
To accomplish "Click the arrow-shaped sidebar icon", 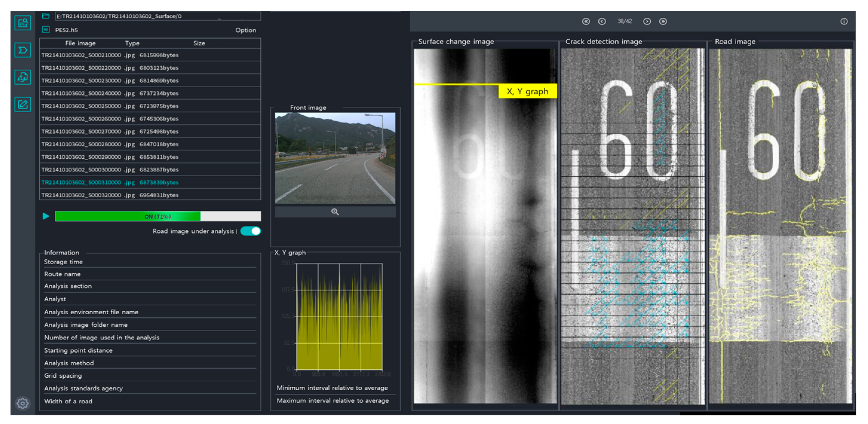I will [x=23, y=50].
